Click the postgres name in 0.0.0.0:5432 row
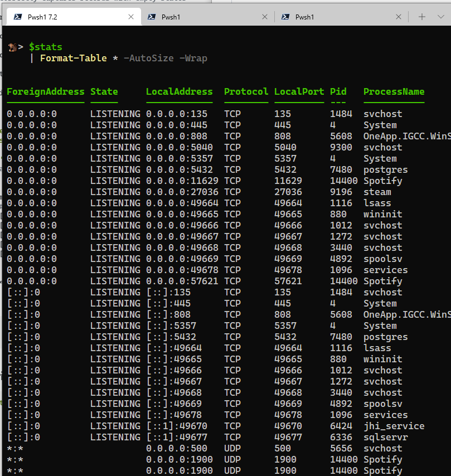 point(386,169)
